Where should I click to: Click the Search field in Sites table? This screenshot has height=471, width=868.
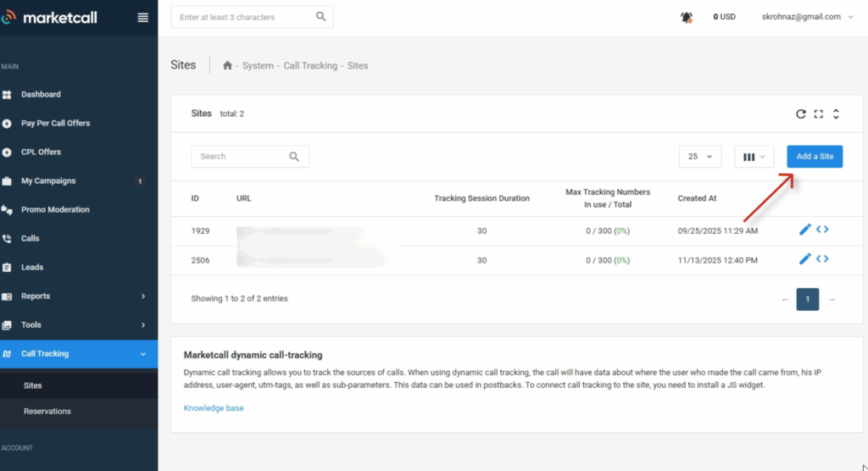[x=242, y=157]
